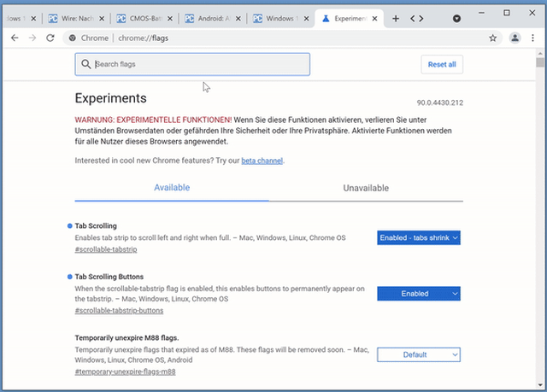
Task: Click the Chrome site info icon in address bar
Action: [x=72, y=38]
